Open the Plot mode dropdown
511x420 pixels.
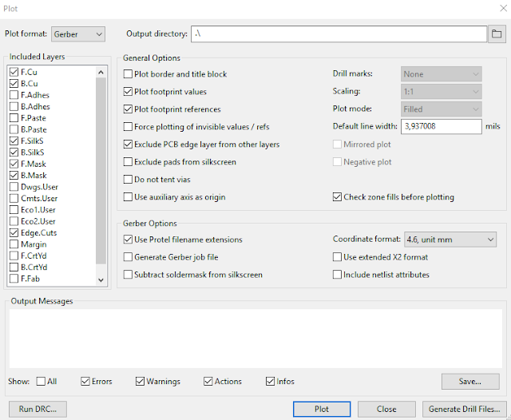coord(442,109)
